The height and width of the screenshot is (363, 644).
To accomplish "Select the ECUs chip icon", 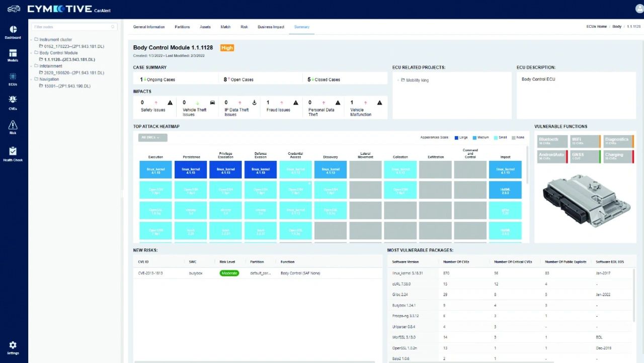I will coord(13,76).
